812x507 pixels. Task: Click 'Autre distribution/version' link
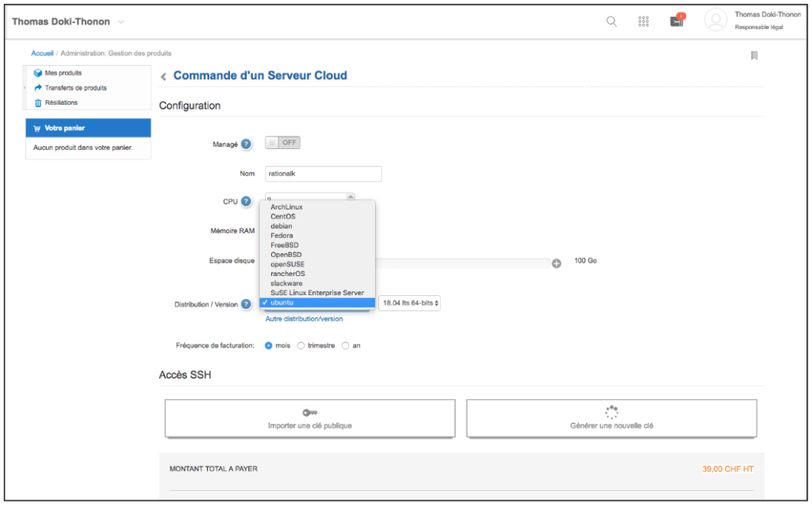[x=304, y=319]
